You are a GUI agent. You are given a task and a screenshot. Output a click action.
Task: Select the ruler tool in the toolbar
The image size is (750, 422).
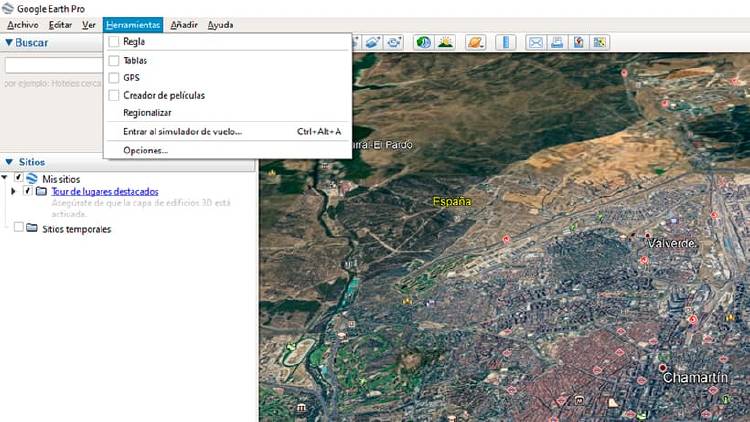pos(506,42)
